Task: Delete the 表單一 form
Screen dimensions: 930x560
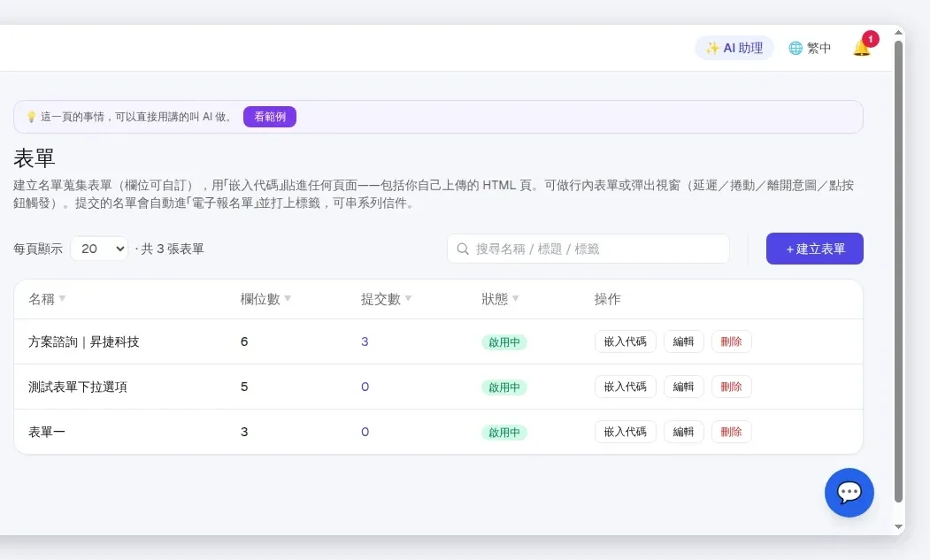Action: pos(731,432)
